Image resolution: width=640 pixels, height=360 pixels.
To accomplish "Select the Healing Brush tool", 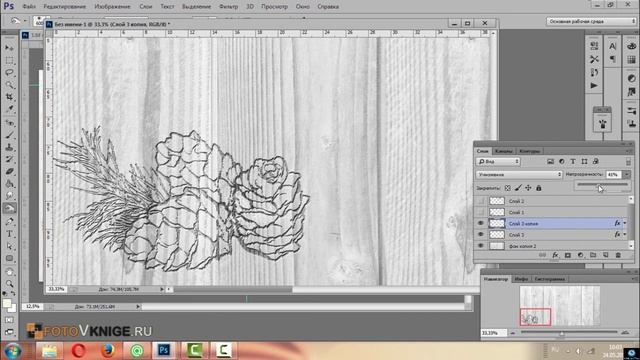I will 9,122.
